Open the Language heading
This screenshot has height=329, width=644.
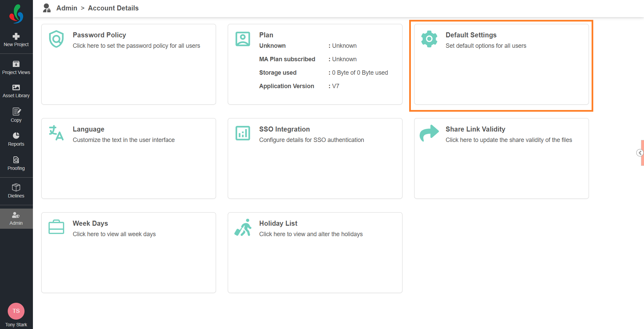tap(89, 129)
